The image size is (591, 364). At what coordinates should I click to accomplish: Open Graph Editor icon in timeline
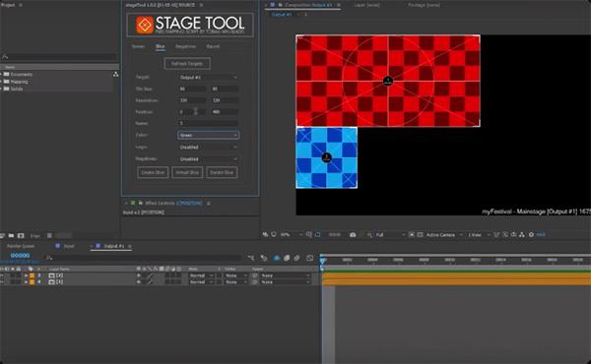[310, 258]
